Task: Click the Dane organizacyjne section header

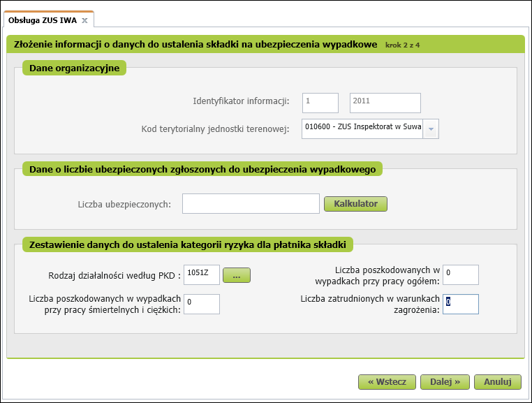Action: [x=74, y=68]
